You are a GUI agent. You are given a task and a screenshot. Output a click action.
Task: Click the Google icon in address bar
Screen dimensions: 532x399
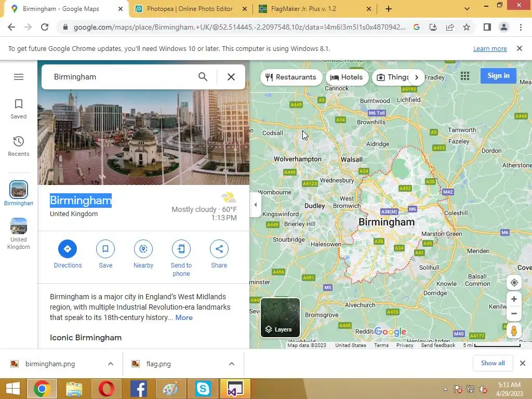point(417,27)
